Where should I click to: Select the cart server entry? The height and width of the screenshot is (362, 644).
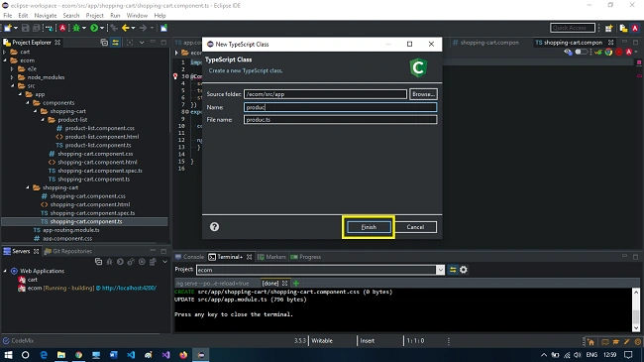33,280
